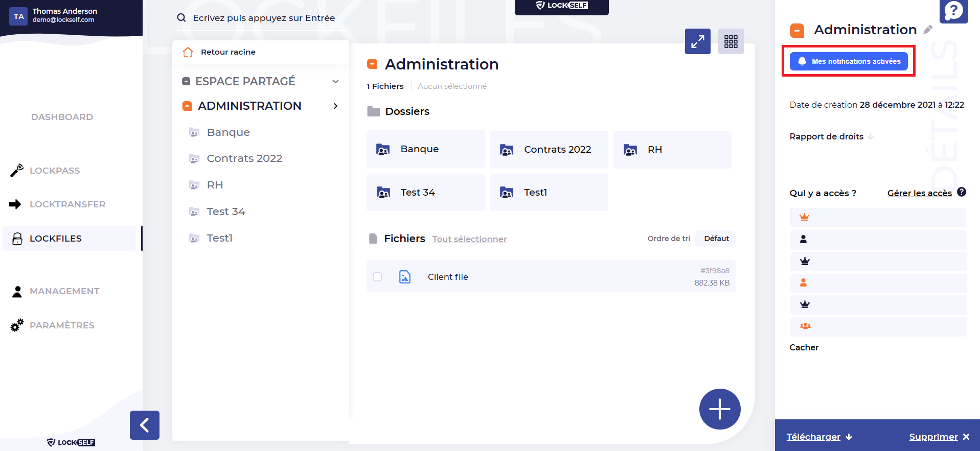Click Gérer les accès link
This screenshot has width=980, height=451.
tap(919, 193)
